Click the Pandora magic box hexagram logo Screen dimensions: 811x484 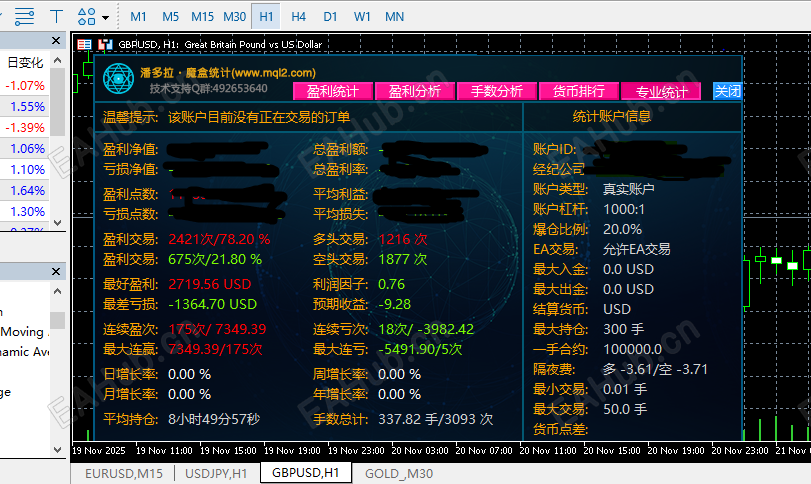click(118, 79)
